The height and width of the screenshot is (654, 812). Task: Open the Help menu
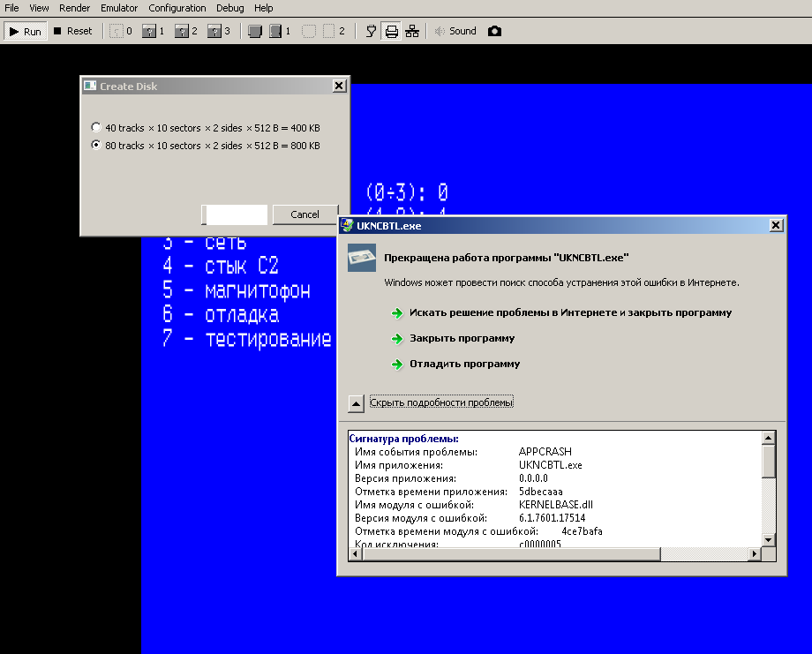(264, 8)
